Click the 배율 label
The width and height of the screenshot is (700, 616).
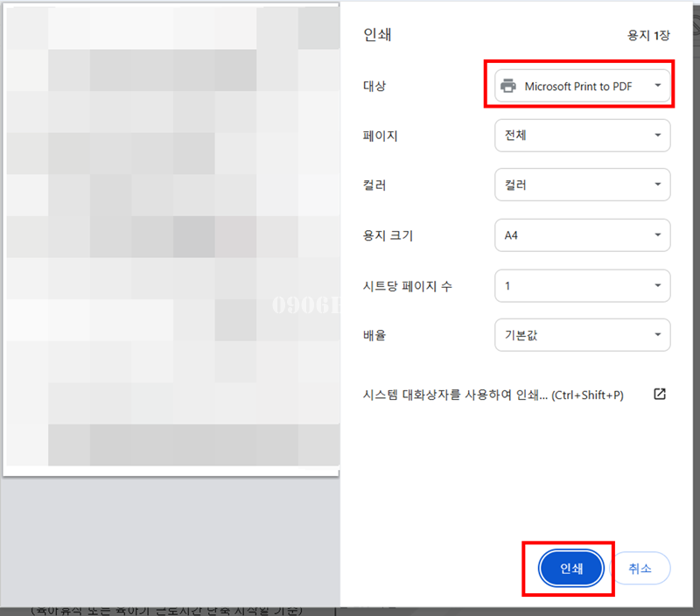point(374,335)
